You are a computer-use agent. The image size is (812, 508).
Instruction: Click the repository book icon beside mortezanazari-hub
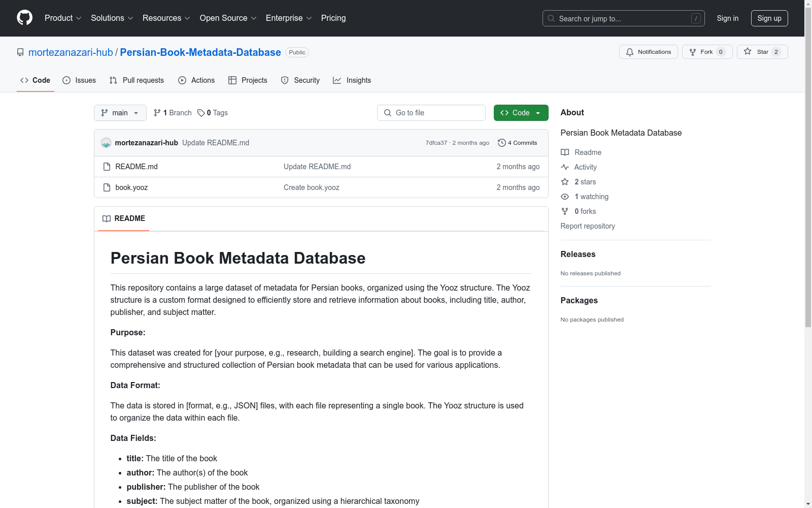tap(20, 52)
